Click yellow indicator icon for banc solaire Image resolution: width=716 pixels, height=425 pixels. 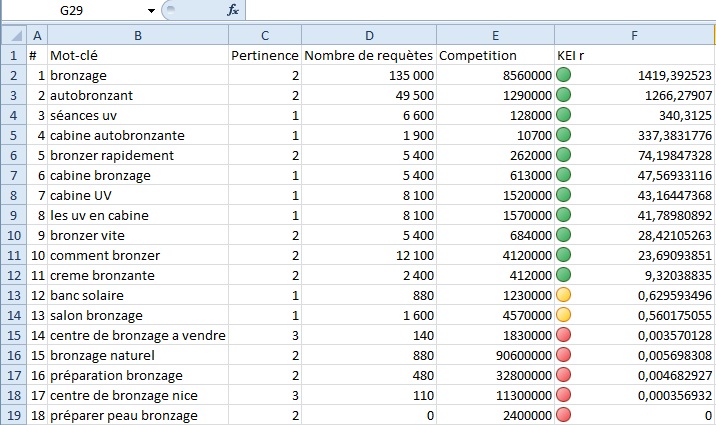[564, 295]
